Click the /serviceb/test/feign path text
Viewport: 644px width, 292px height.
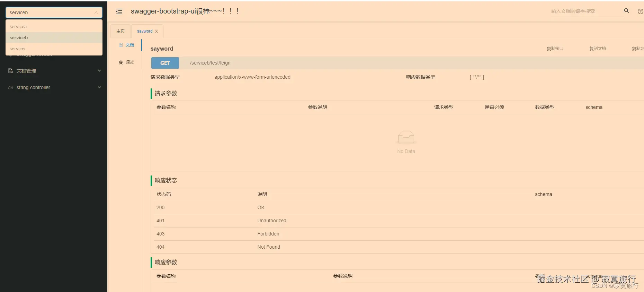pos(210,63)
